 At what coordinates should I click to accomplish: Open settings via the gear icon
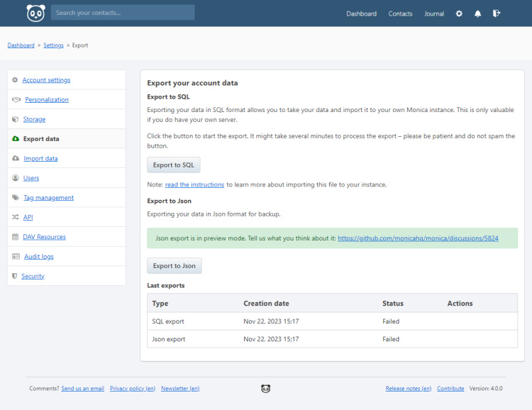(459, 13)
